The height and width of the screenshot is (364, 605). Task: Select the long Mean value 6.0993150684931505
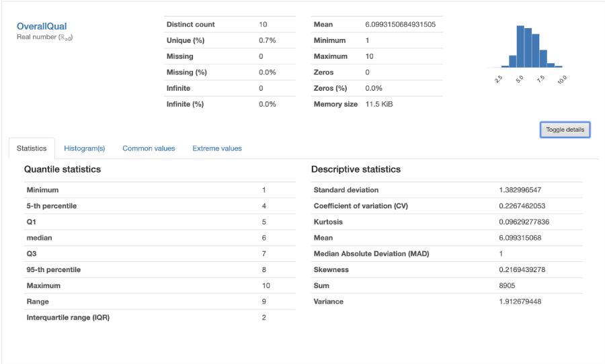tap(400, 24)
